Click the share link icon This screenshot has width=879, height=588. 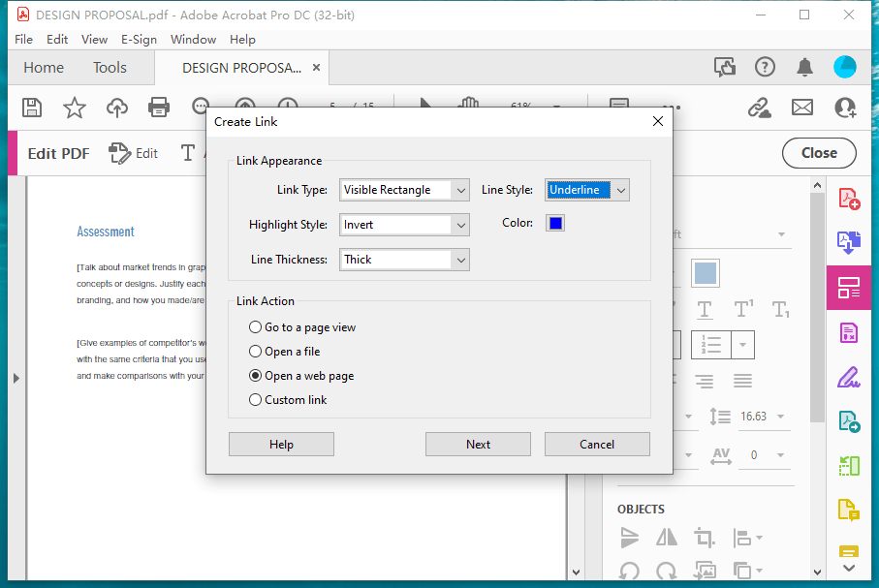click(760, 108)
